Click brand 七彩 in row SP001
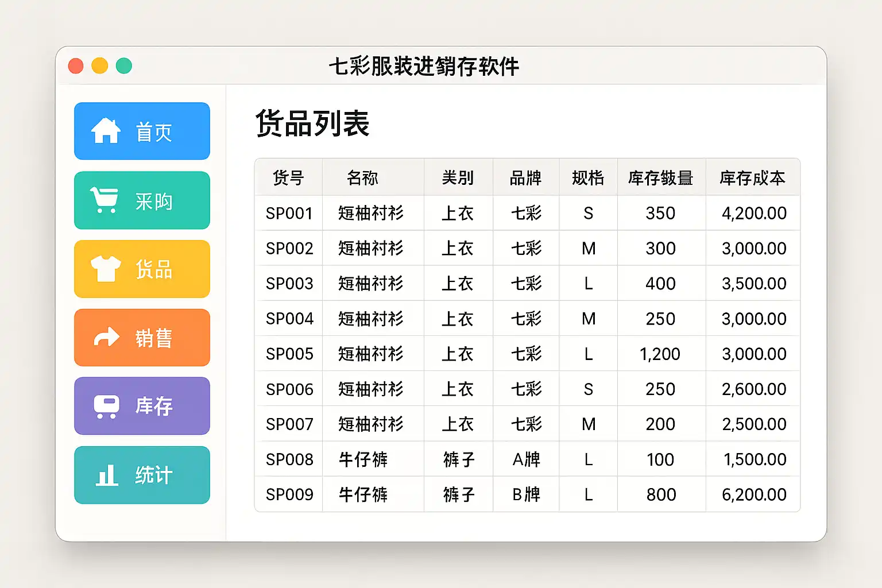This screenshot has width=882, height=588. tap(526, 214)
